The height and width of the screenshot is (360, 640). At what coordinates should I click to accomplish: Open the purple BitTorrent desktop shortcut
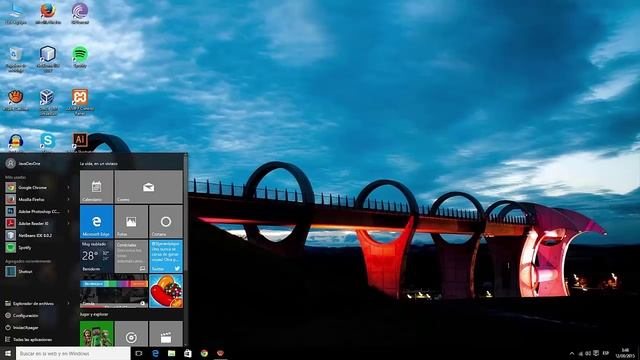point(80,13)
